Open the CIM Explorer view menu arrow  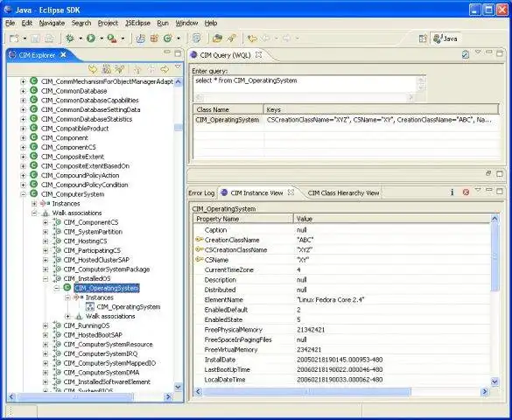coord(178,66)
